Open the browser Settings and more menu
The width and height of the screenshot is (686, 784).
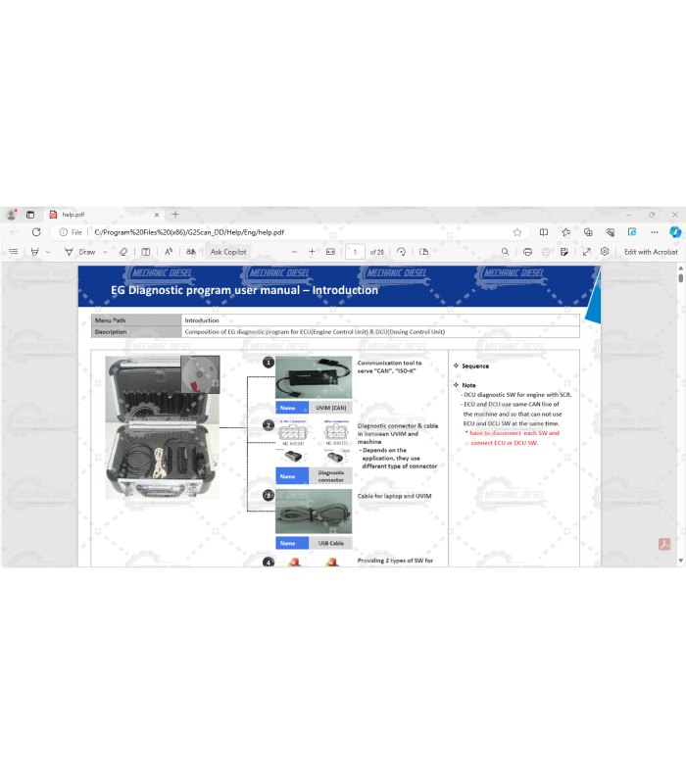click(653, 232)
